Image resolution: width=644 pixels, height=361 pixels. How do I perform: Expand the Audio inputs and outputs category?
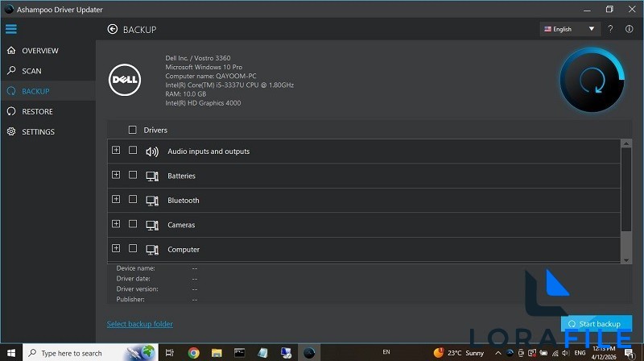coord(116,150)
